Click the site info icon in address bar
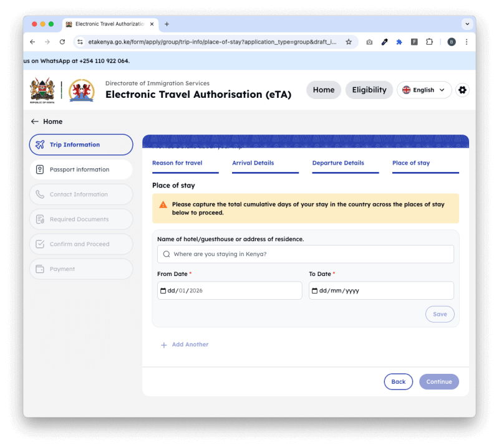Image resolution: width=499 pixels, height=448 pixels. coord(80,42)
